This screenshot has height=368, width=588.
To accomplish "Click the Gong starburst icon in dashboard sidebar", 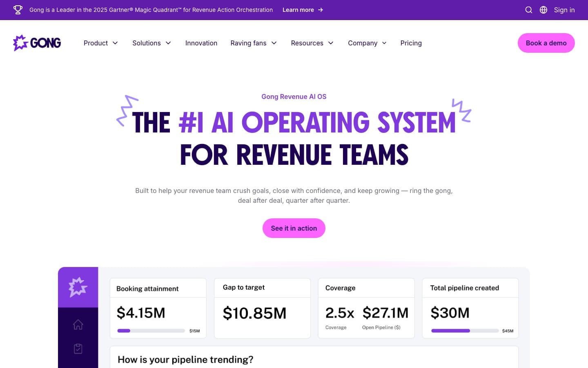I will (78, 287).
